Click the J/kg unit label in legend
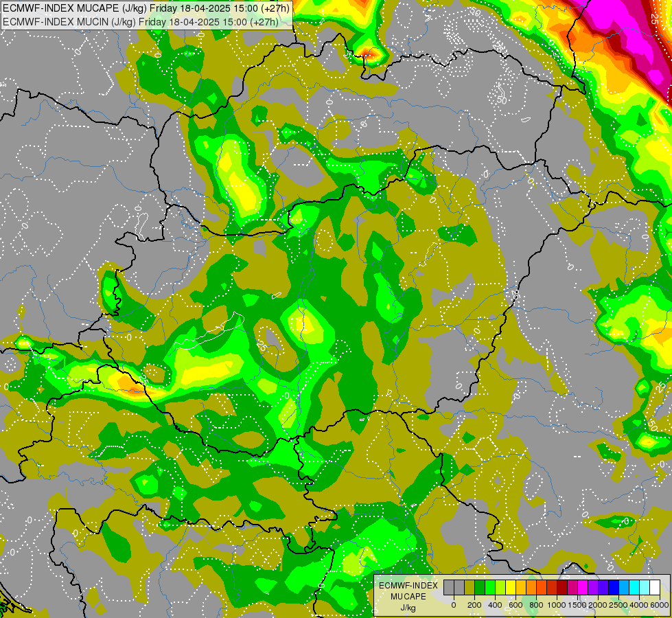 [408, 608]
